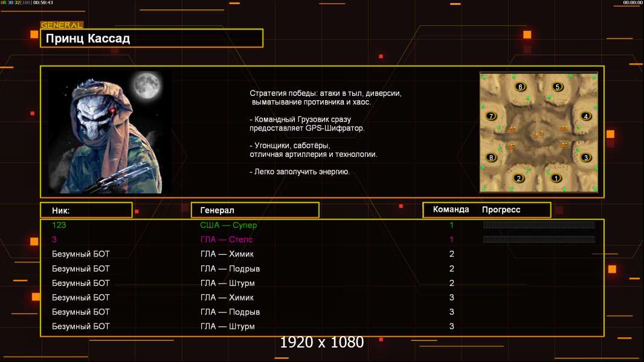Click start position 4 on the minimap
Image resolution: width=644 pixels, height=362 pixels.
(x=585, y=116)
